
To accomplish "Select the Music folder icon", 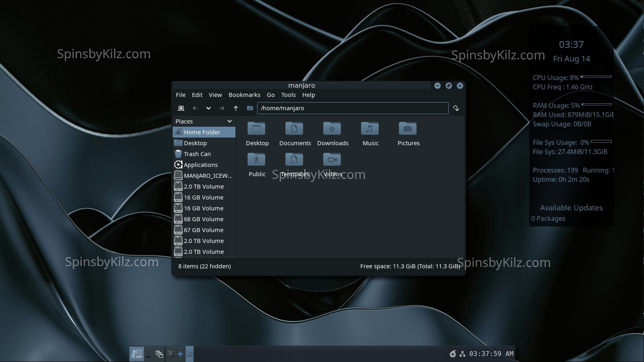I will click(x=370, y=129).
